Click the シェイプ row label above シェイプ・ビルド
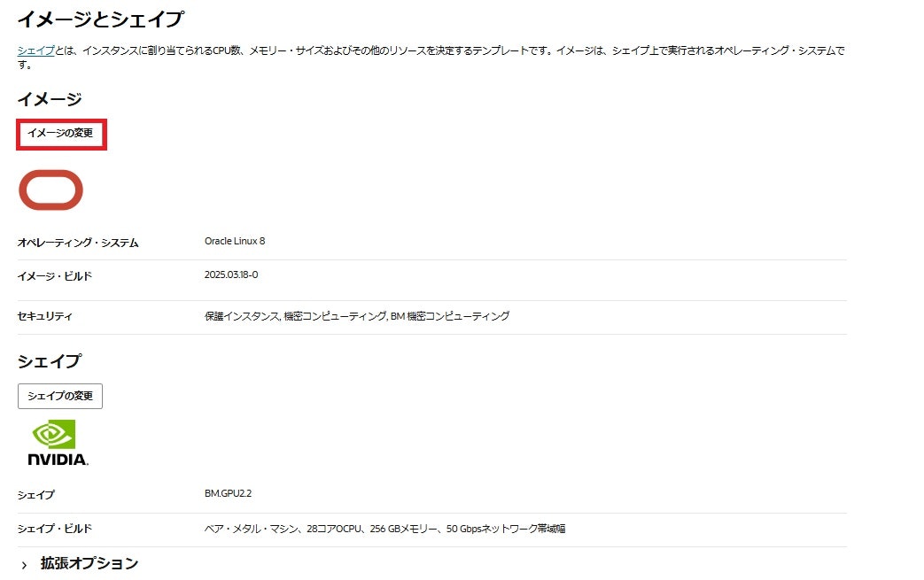 point(36,495)
